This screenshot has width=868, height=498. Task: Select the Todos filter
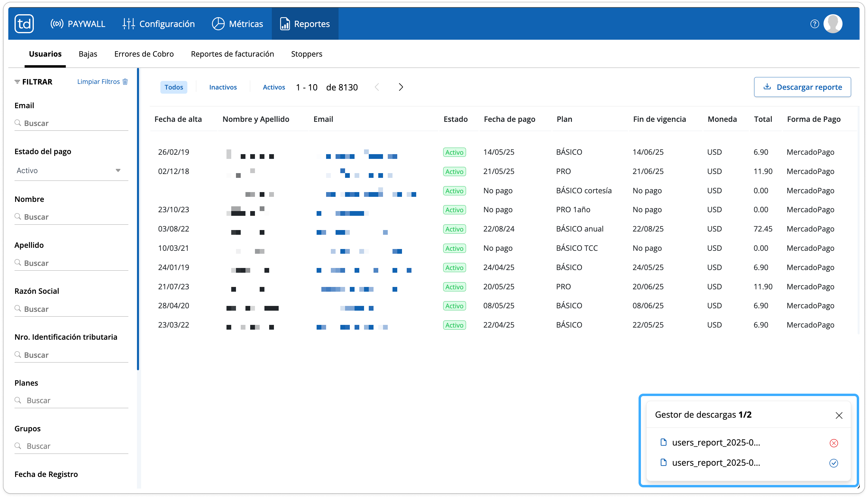[174, 87]
